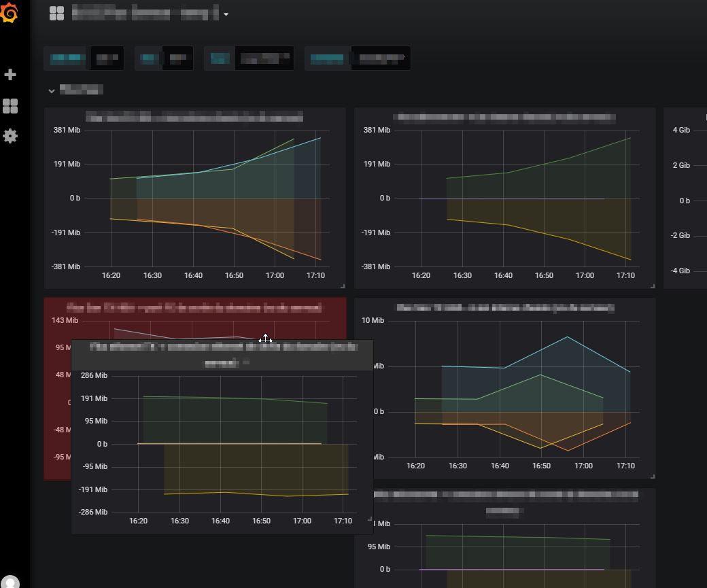Click the four-square dashboards icon beside the title

tap(56, 12)
